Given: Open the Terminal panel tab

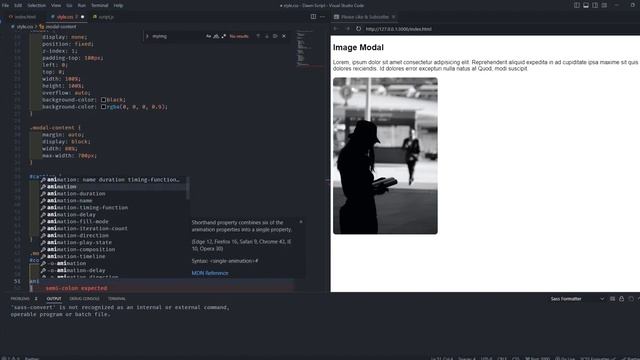Looking at the screenshot, I should click(117, 299).
